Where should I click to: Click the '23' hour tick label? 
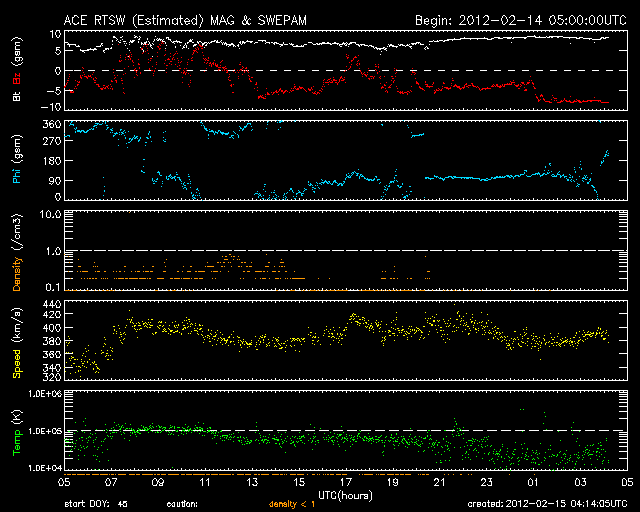tap(487, 483)
